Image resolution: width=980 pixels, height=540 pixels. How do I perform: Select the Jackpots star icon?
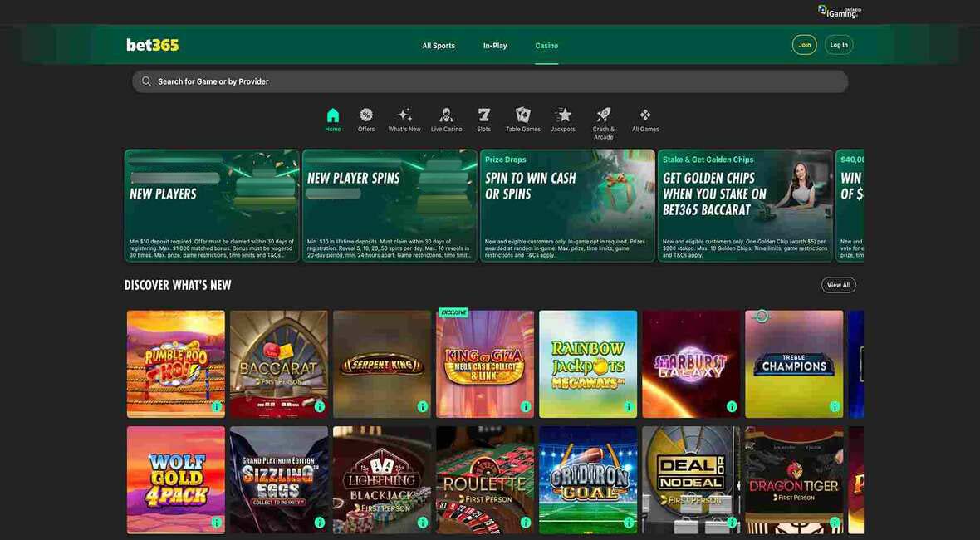pos(563,115)
